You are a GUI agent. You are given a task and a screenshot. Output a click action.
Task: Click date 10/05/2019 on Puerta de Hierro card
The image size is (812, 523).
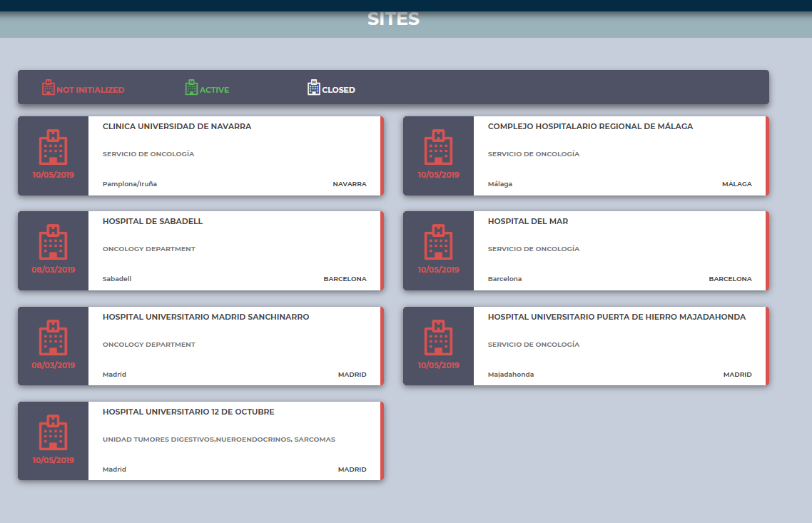439,365
